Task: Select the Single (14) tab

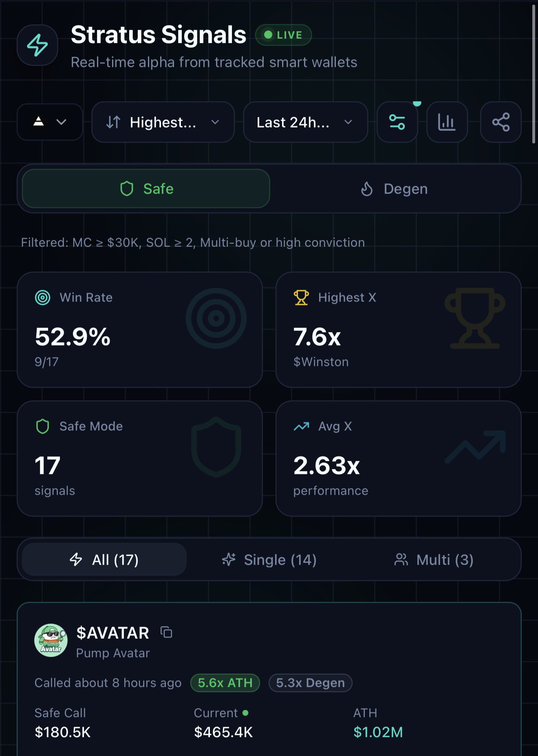Action: 269,559
